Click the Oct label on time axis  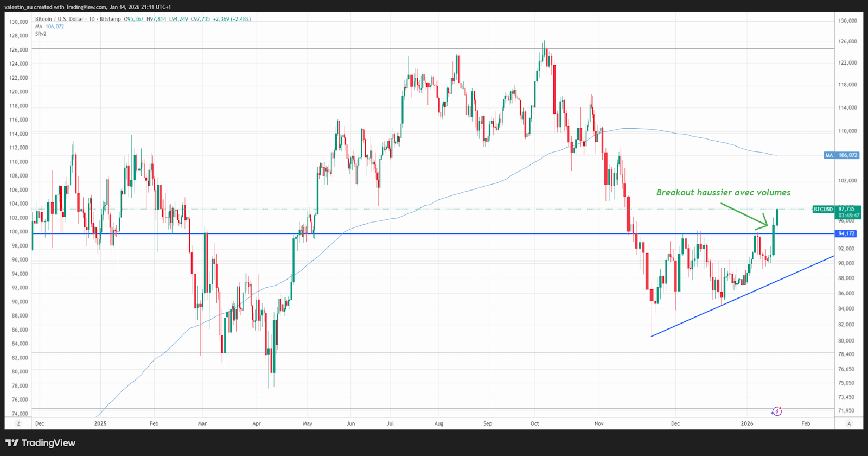(535, 423)
